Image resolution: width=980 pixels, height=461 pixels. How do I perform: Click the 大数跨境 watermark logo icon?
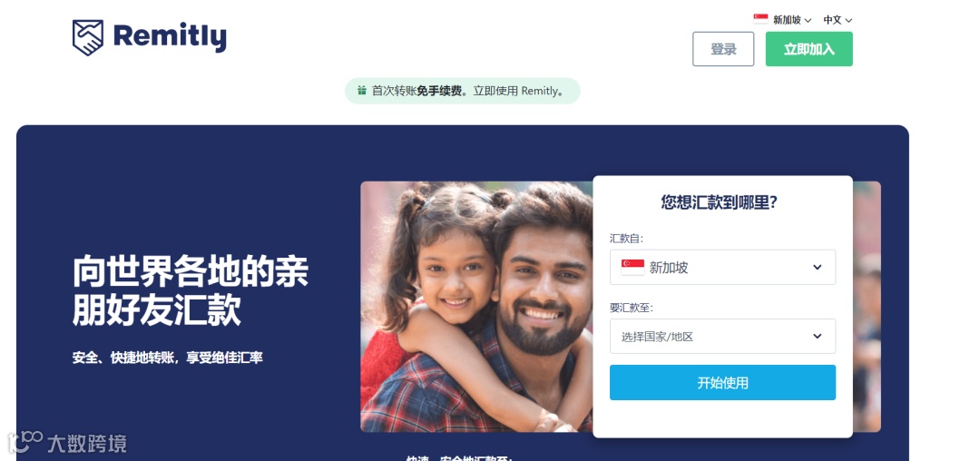click(25, 442)
